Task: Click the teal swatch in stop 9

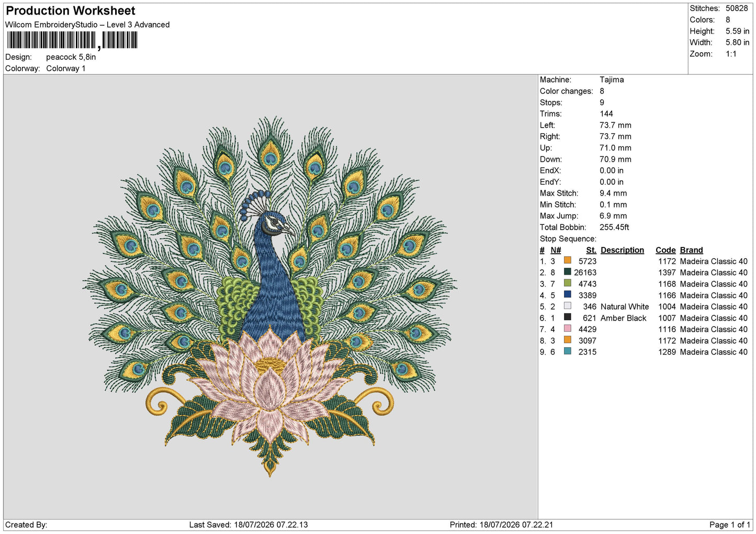Action: click(568, 351)
